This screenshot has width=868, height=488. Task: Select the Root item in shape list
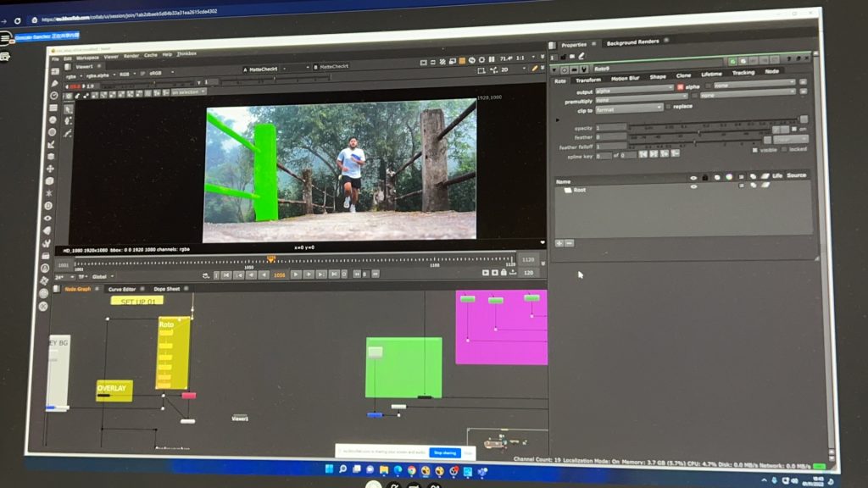(579, 190)
